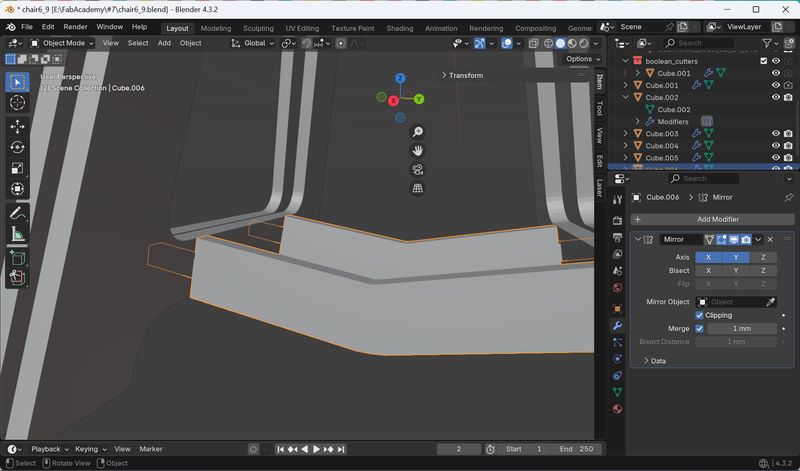Screen dimensions: 800x471
Task: Open the Object properties orange square tab
Action: pos(617,309)
